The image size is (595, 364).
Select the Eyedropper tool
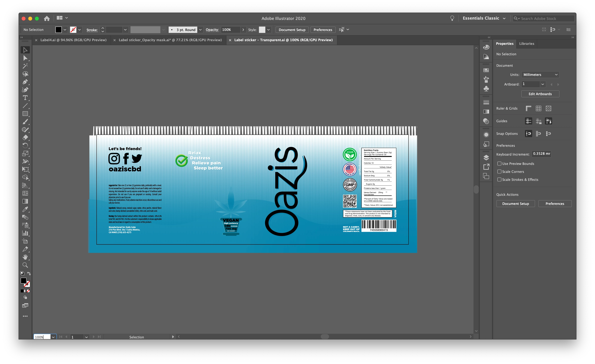[x=25, y=209]
